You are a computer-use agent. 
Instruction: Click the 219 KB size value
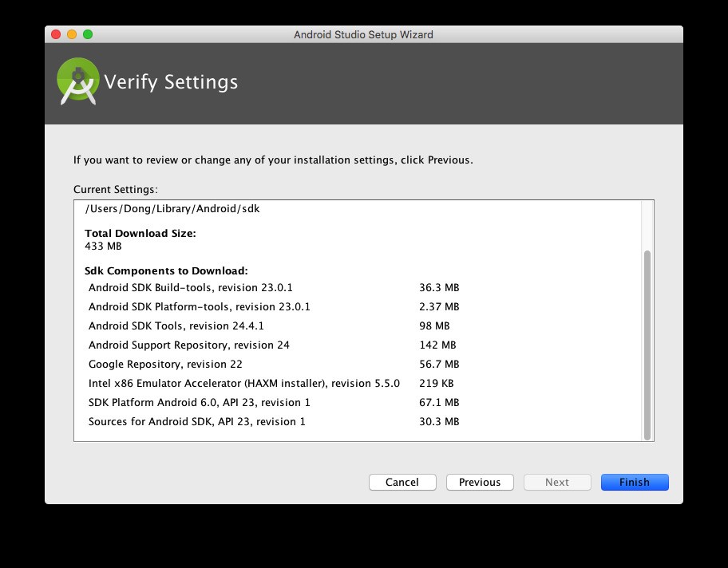click(x=437, y=383)
